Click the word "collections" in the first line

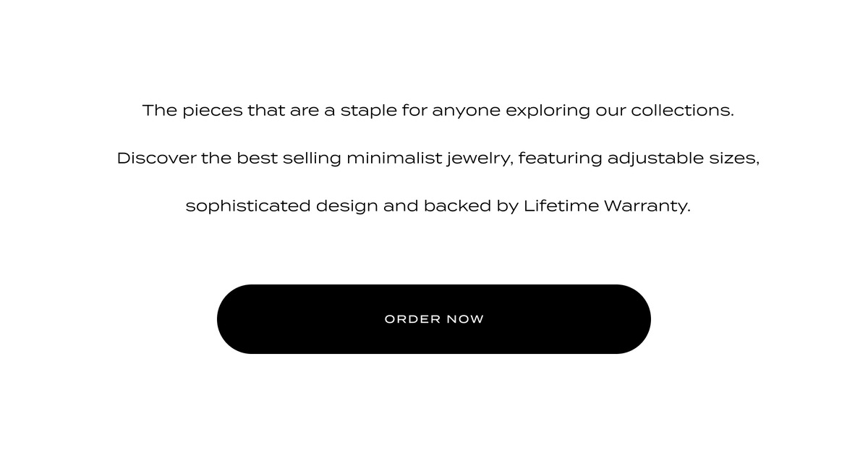point(680,111)
